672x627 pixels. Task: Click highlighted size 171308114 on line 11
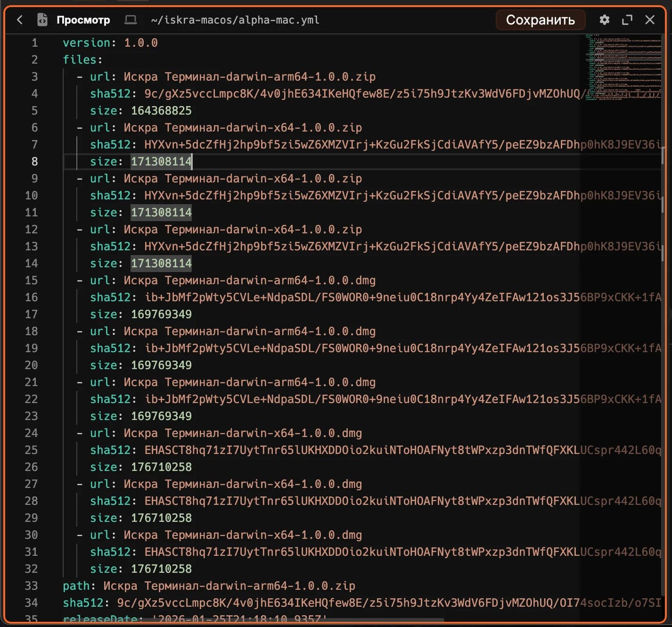(x=161, y=213)
